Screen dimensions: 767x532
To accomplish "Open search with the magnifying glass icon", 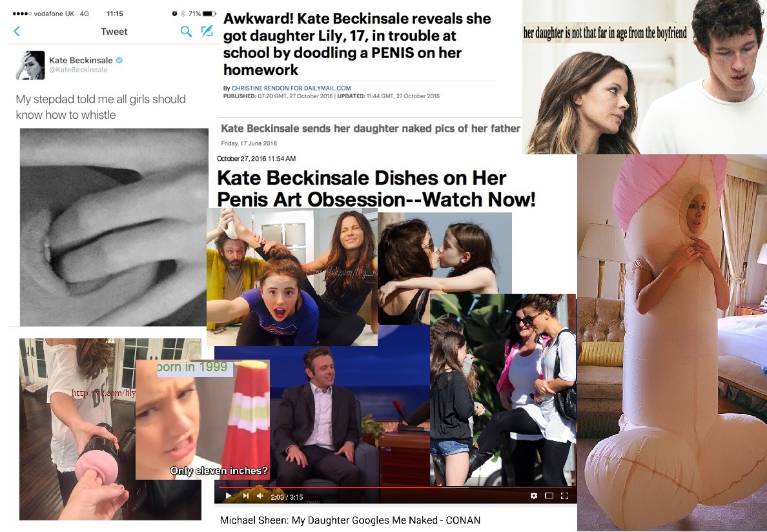I will tap(186, 31).
